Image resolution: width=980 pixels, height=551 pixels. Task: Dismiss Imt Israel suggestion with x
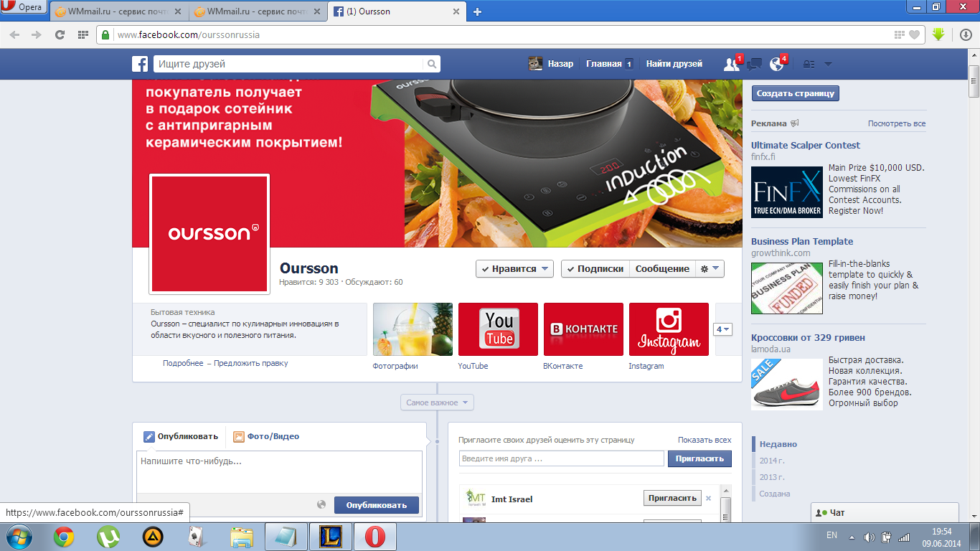[709, 498]
